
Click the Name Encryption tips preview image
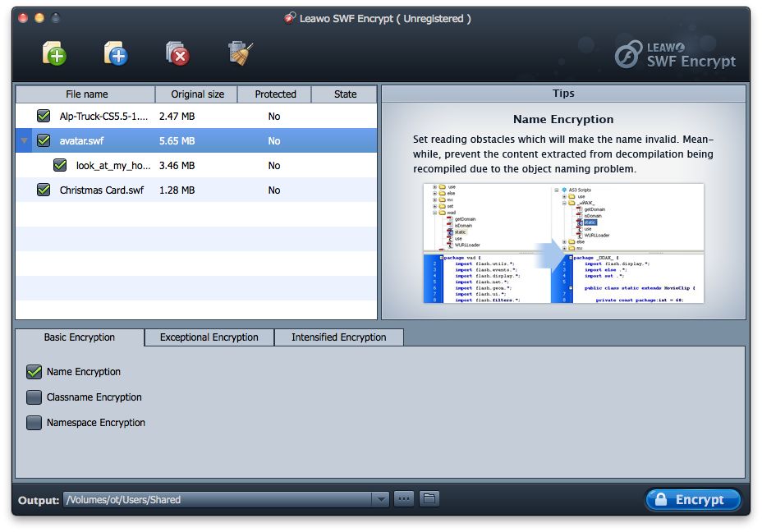(x=562, y=243)
